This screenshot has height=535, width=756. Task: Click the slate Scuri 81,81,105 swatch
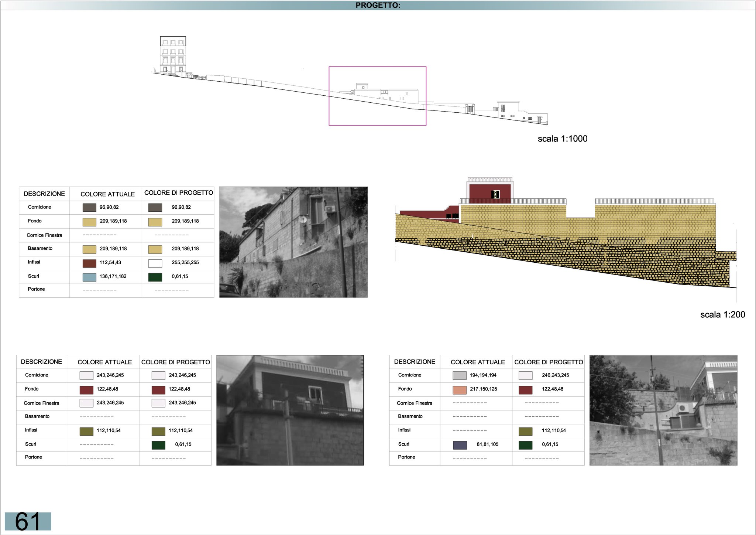[460, 445]
